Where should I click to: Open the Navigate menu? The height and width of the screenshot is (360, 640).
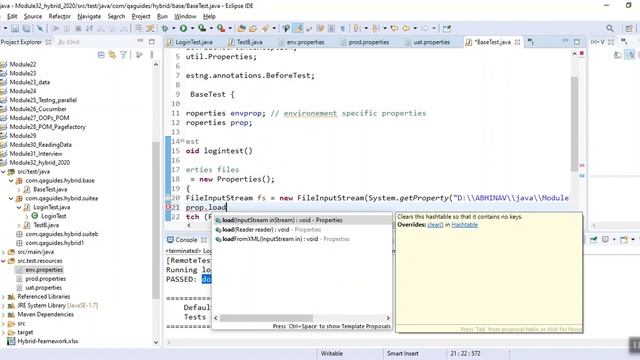[89, 16]
